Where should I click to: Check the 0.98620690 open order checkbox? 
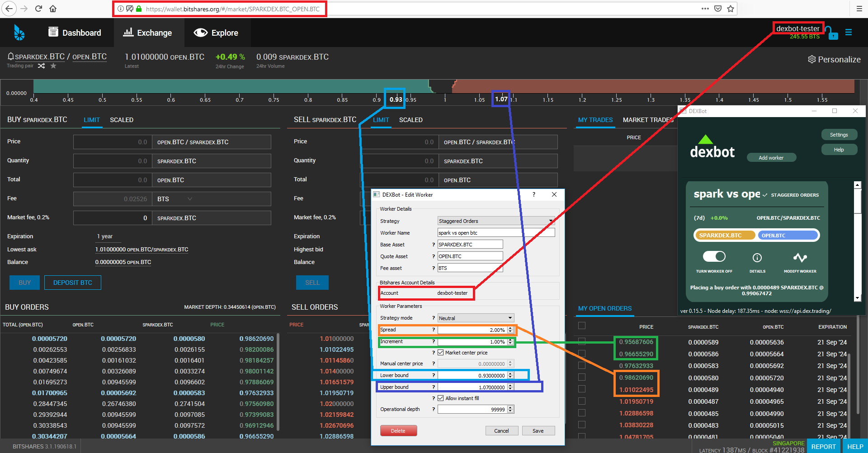pos(582,377)
